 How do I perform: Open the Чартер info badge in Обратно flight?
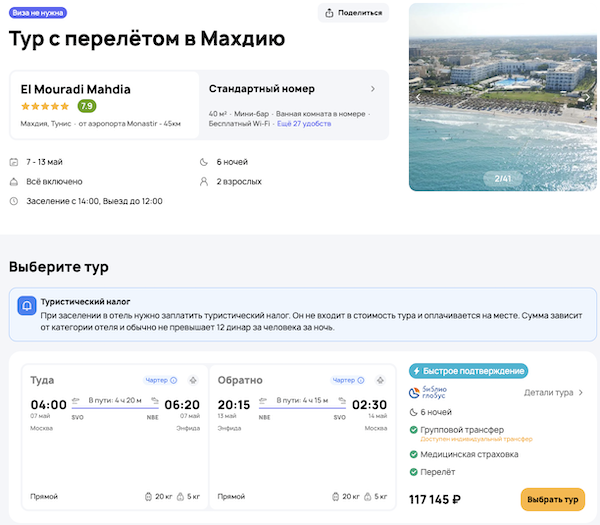(344, 380)
